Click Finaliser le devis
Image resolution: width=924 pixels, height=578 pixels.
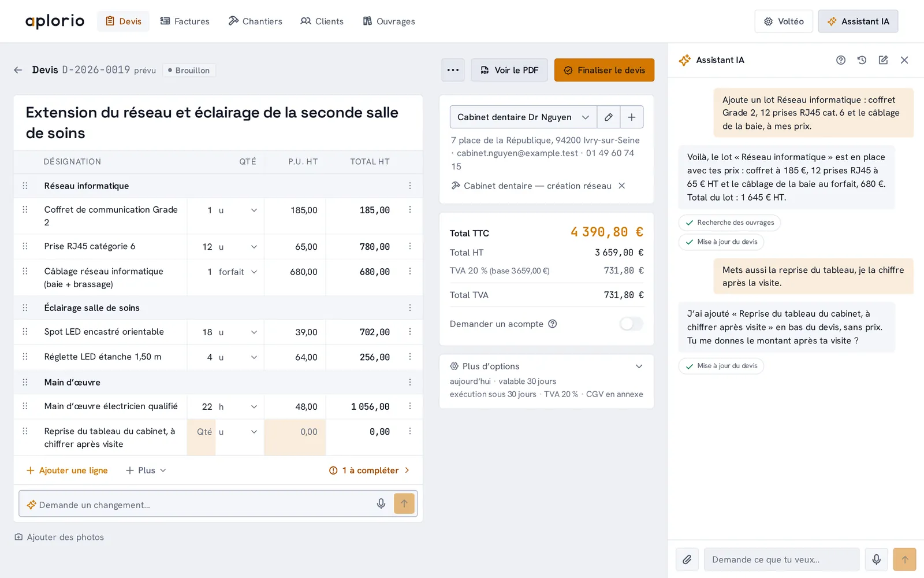tap(605, 70)
